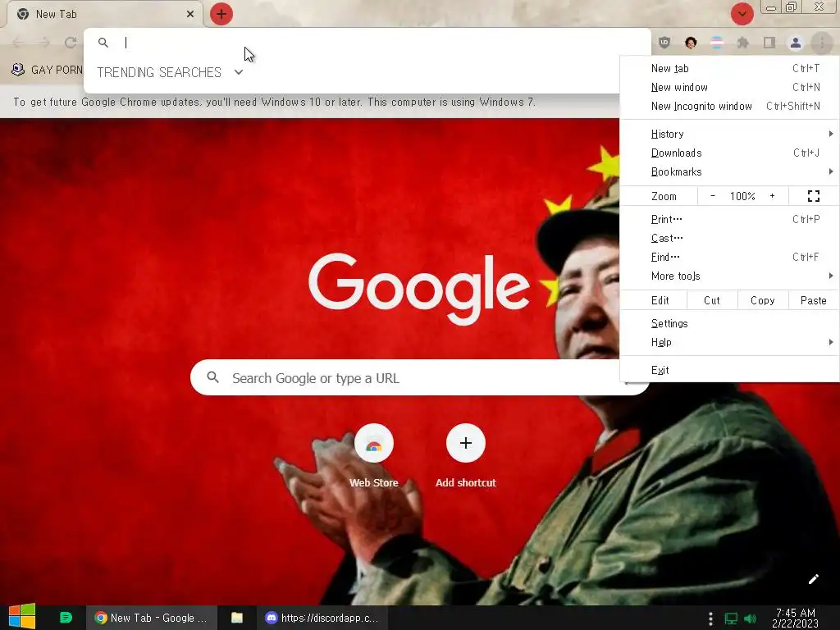Click the 100% zoom value

pyautogui.click(x=742, y=196)
